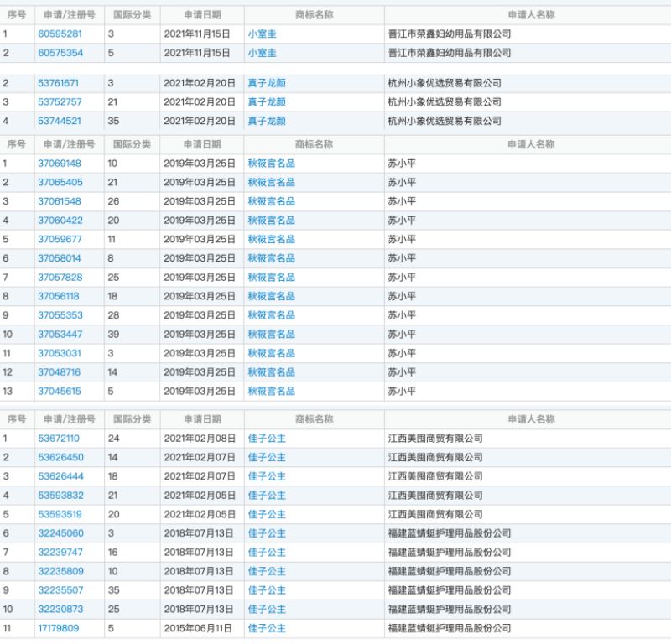Viewport: 671px width, 644px height.
Task: Open registration number 37059677
Action: [60, 239]
